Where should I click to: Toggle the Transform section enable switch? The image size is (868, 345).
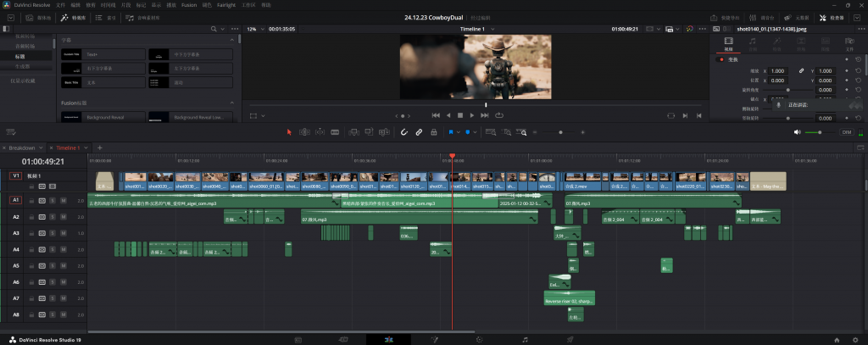point(721,59)
